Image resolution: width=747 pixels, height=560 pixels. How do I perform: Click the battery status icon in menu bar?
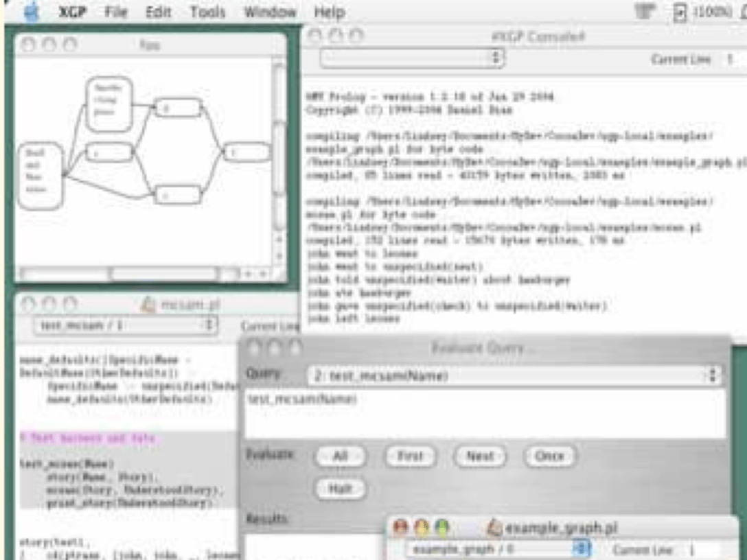[x=679, y=12]
